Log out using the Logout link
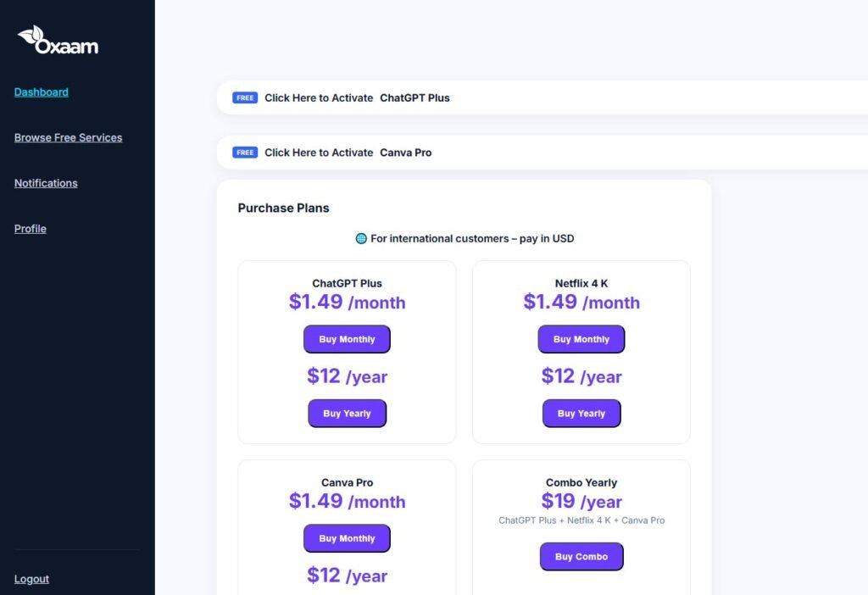868x595 pixels. point(31,579)
